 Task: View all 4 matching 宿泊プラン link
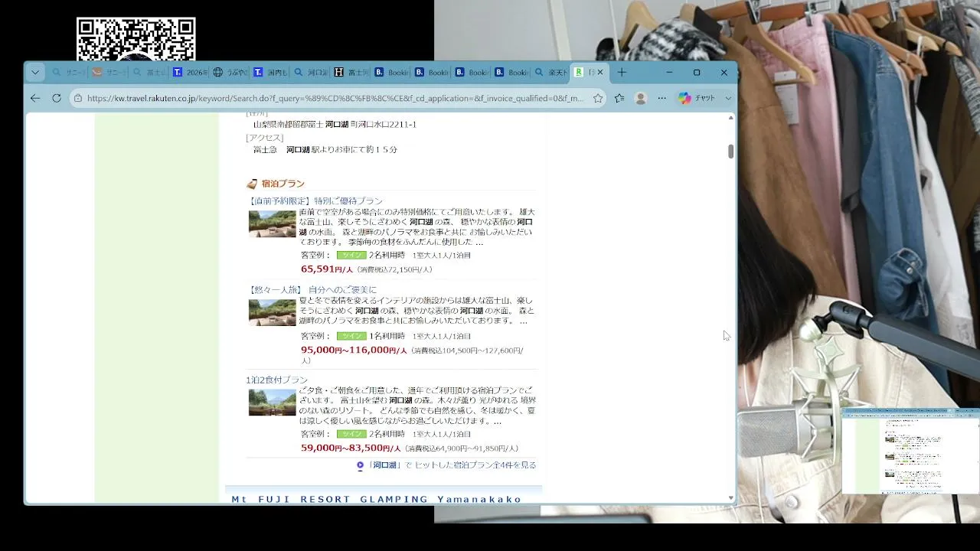coord(452,465)
